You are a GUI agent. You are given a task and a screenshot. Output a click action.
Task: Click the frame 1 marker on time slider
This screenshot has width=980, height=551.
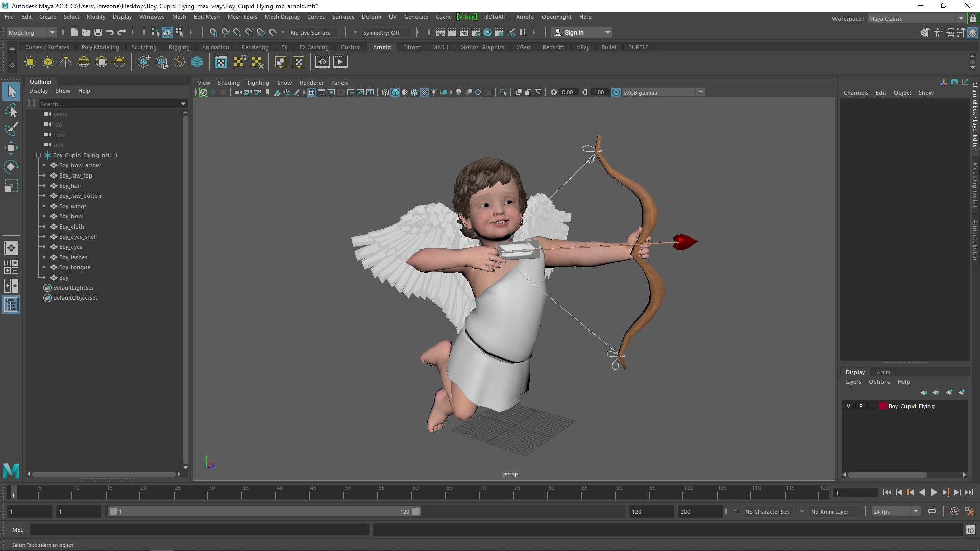[x=13, y=493]
